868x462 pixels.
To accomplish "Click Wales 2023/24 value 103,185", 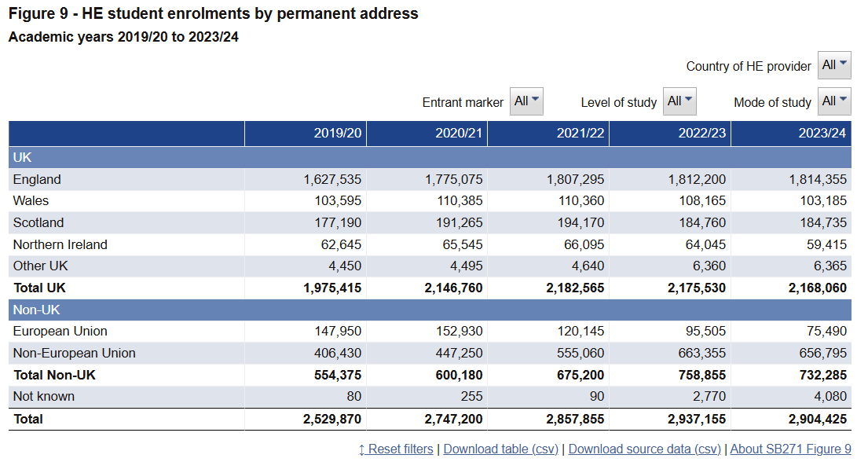I will tap(824, 200).
